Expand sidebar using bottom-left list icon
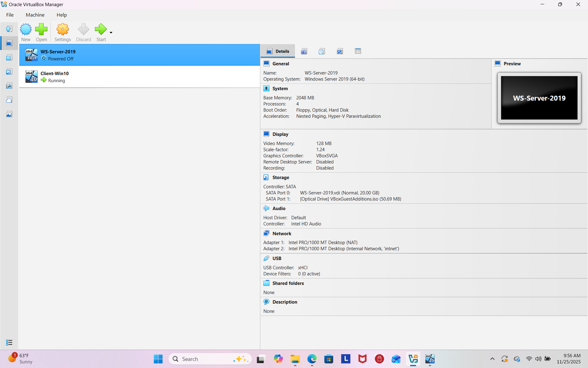 tap(9, 342)
